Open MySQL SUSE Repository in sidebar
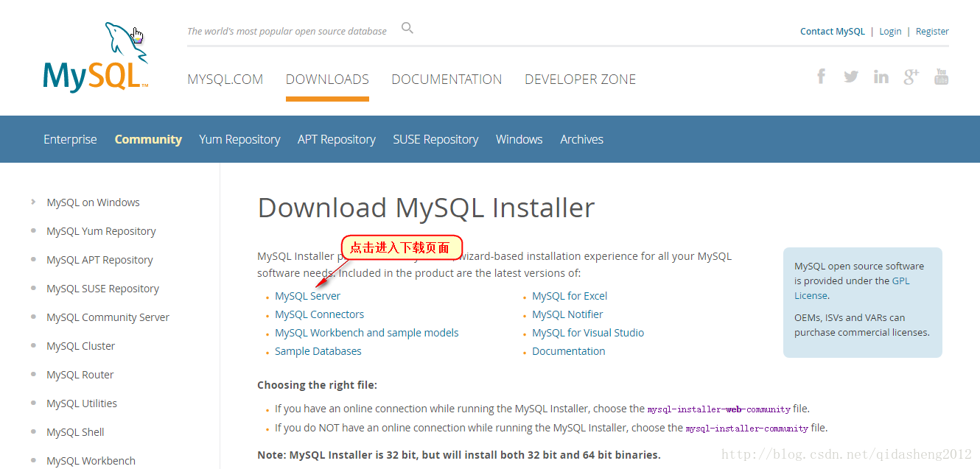980x469 pixels. click(102, 289)
